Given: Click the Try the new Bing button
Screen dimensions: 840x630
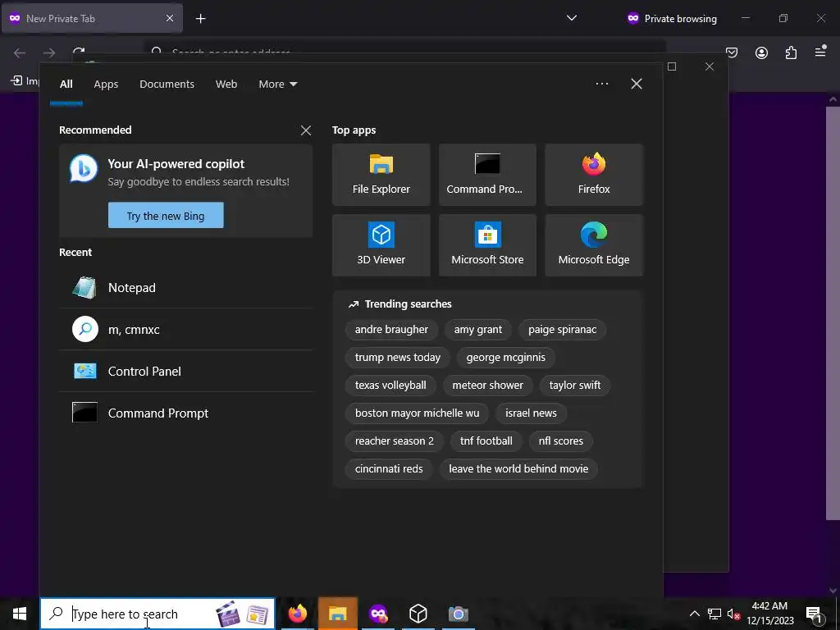Looking at the screenshot, I should coord(166,216).
